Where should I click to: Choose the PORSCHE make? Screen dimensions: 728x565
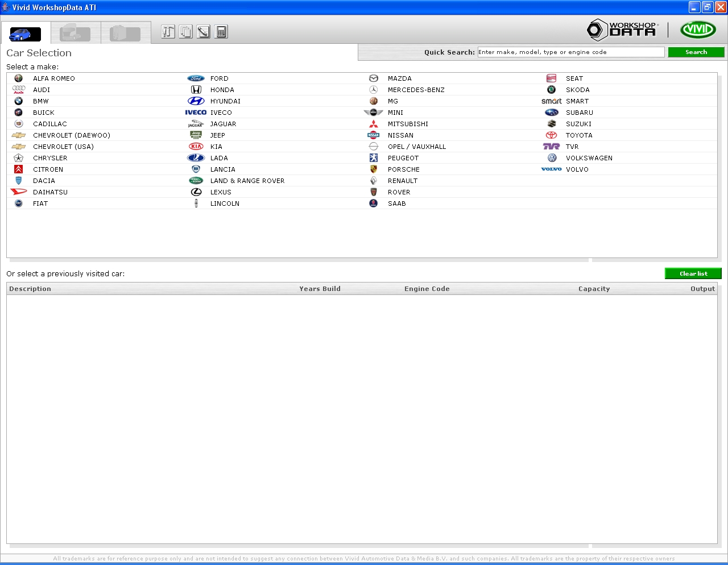click(404, 169)
